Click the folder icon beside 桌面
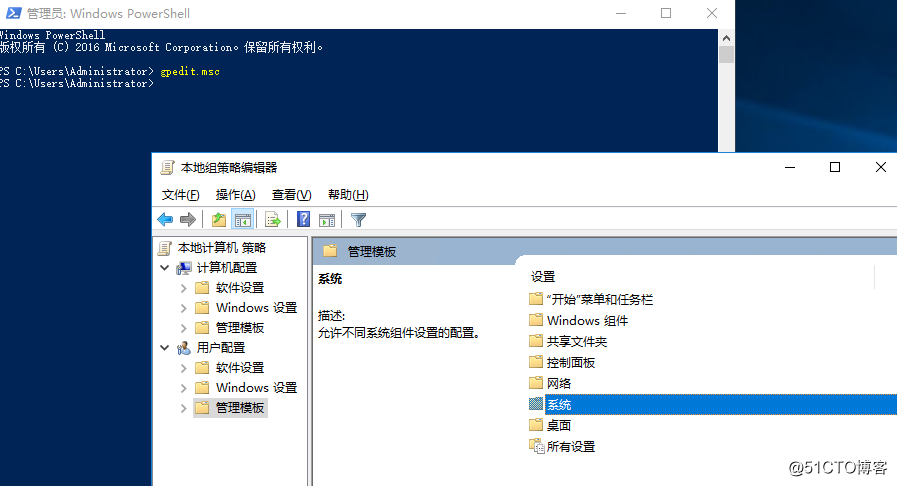Image resolution: width=897 pixels, height=486 pixels. click(536, 425)
